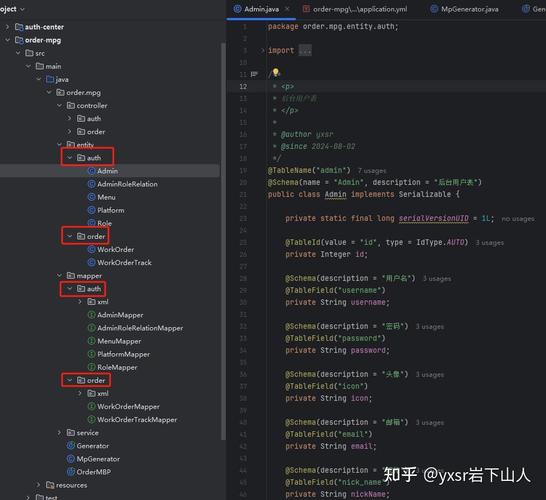
Task: Click 'private String username;' line
Action: point(337,302)
